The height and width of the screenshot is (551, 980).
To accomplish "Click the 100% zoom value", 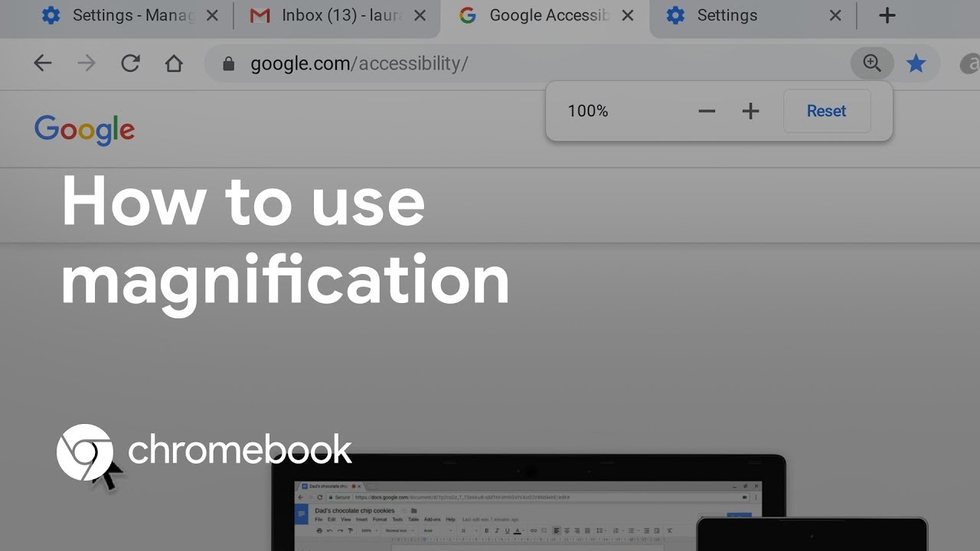I will [588, 112].
